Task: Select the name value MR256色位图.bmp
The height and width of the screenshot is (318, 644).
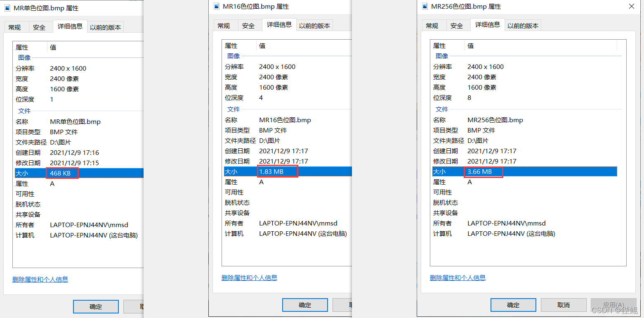Action: (495, 120)
